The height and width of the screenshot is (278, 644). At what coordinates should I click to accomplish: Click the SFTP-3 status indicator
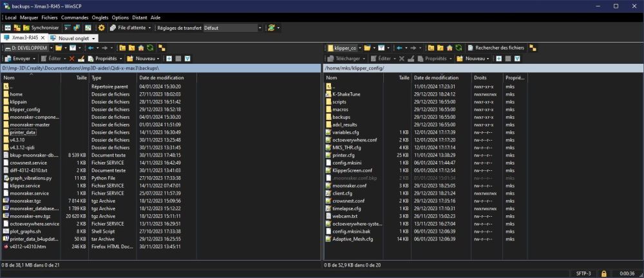click(583, 273)
